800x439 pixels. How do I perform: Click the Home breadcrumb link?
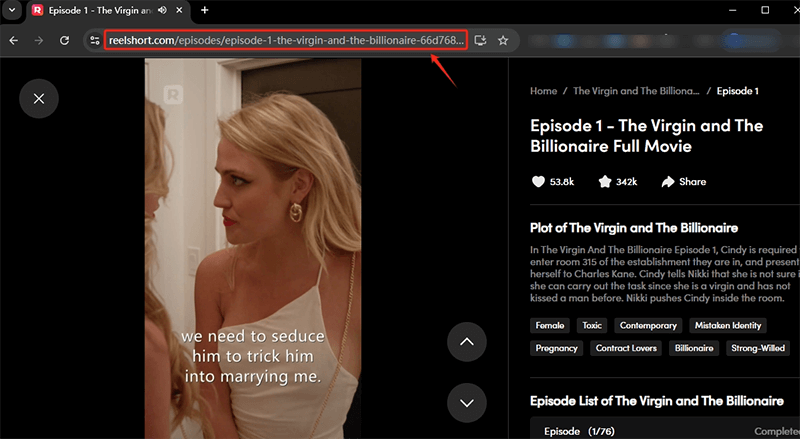[x=543, y=91]
